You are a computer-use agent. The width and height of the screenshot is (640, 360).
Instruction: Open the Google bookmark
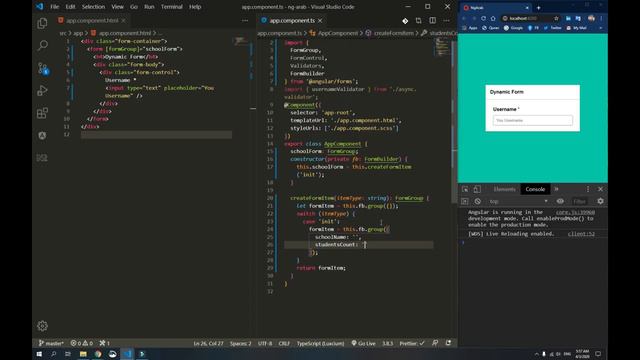point(513,28)
